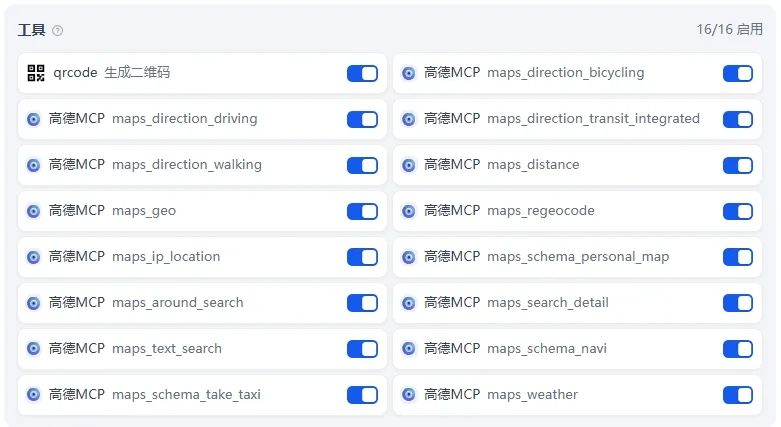Click the maps_schema_personal_map tool name
Image resolution: width=781 pixels, height=427 pixels.
click(578, 257)
